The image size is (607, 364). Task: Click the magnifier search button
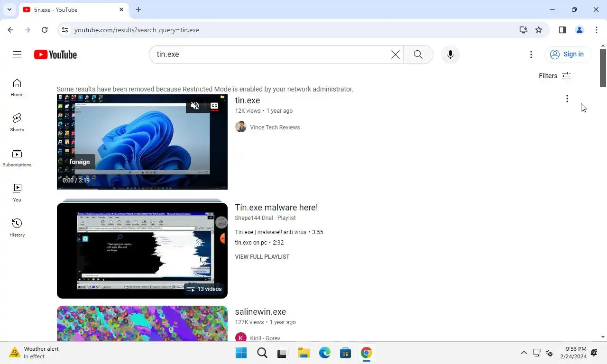tap(418, 55)
